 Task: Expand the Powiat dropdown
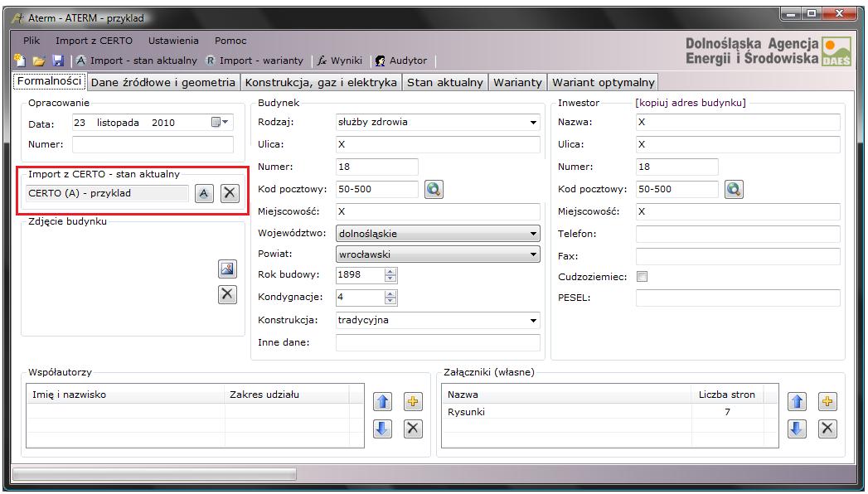(533, 254)
